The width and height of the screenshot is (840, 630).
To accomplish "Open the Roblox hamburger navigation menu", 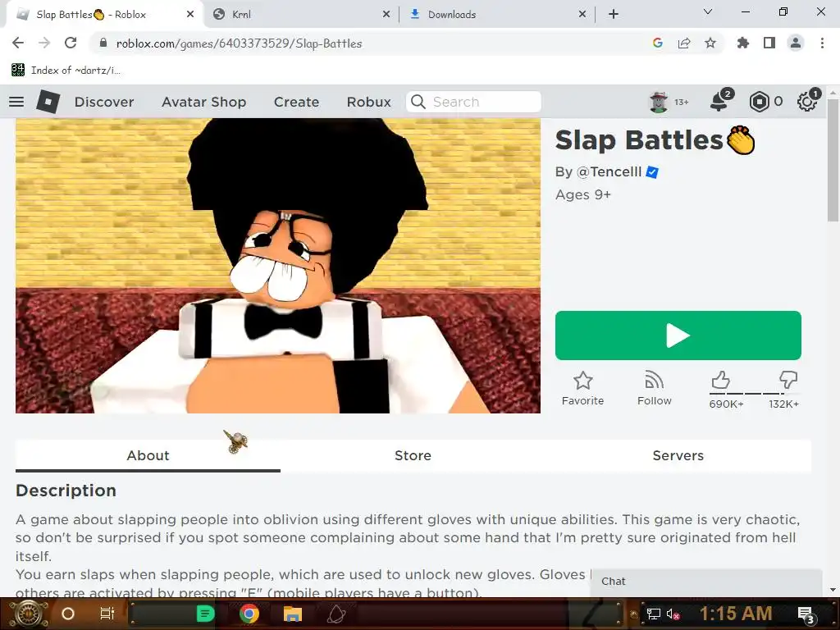I will click(x=16, y=101).
